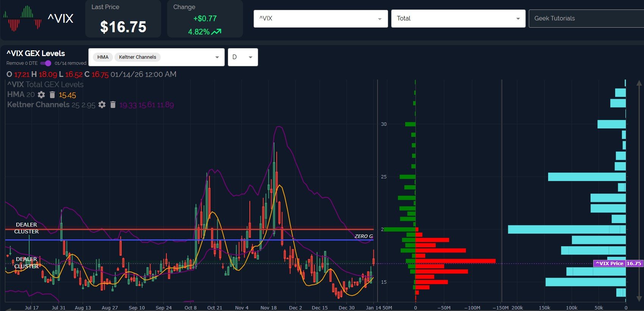The height and width of the screenshot is (311, 644).
Task: Select the HMA indicator chip
Action: (103, 57)
